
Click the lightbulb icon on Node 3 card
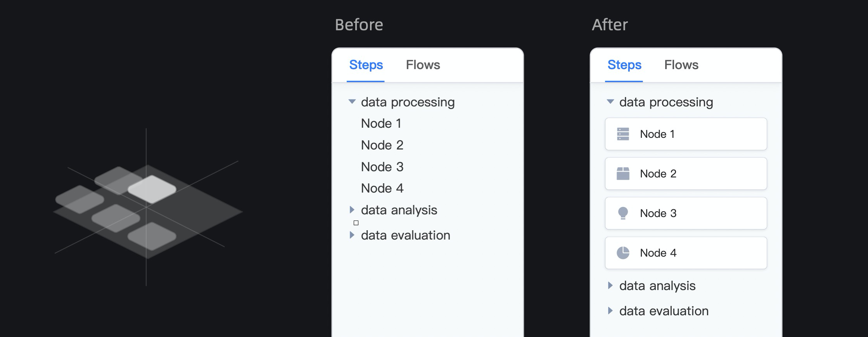[x=623, y=213]
